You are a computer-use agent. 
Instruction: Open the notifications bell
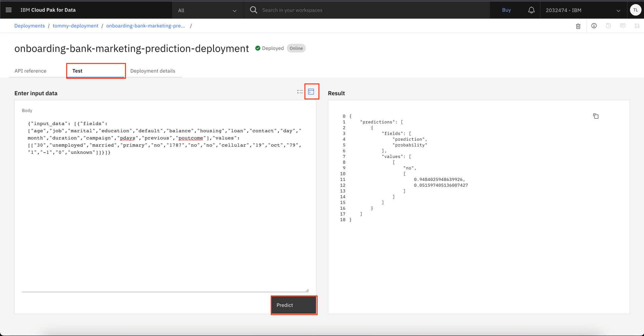click(x=531, y=10)
